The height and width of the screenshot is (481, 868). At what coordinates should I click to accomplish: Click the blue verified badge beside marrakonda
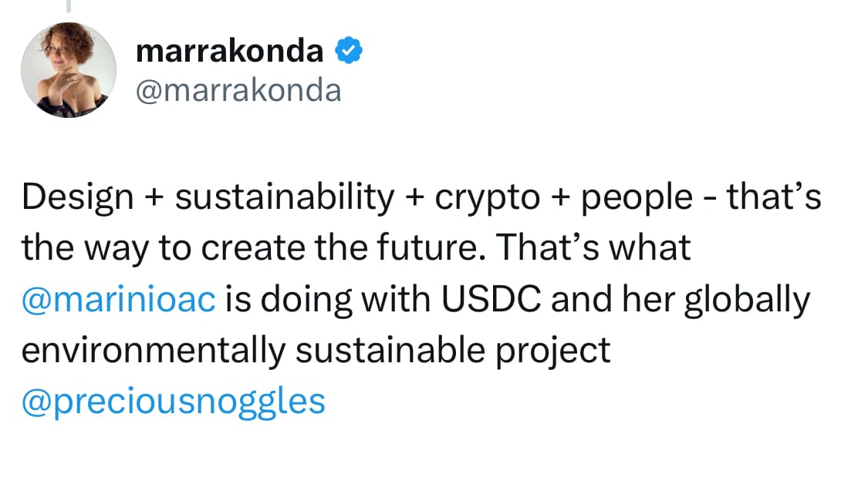[x=350, y=52]
